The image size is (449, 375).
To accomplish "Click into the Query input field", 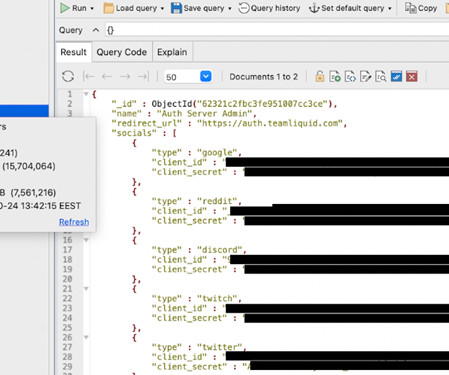I will [277, 30].
